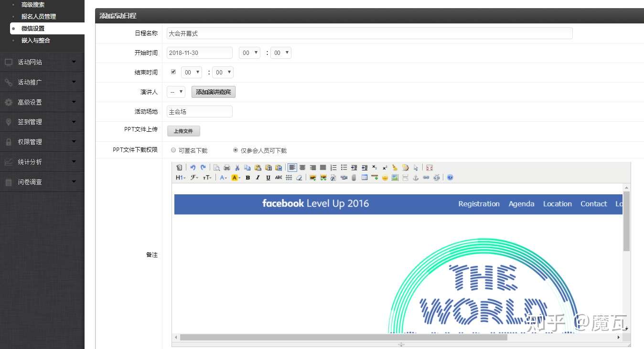Expand the 高级设置 sidebar section
The width and height of the screenshot is (644, 349).
click(42, 102)
